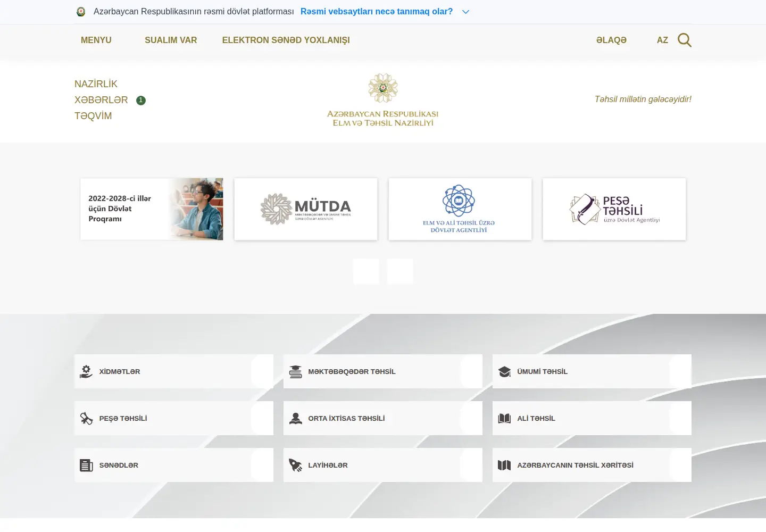Open the TƏQVİM link

(x=93, y=116)
